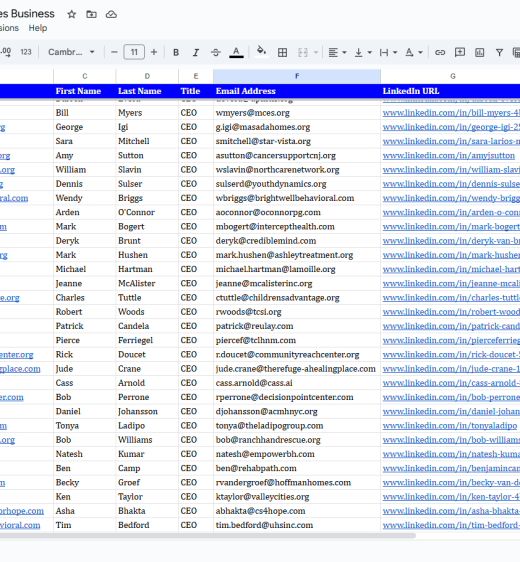Create a filter with funnel icon

pos(499,53)
